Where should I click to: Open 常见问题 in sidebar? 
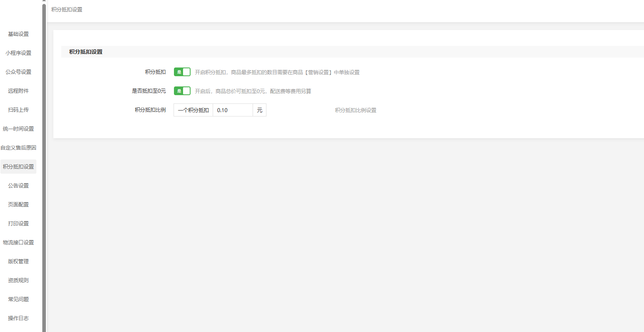(18, 299)
